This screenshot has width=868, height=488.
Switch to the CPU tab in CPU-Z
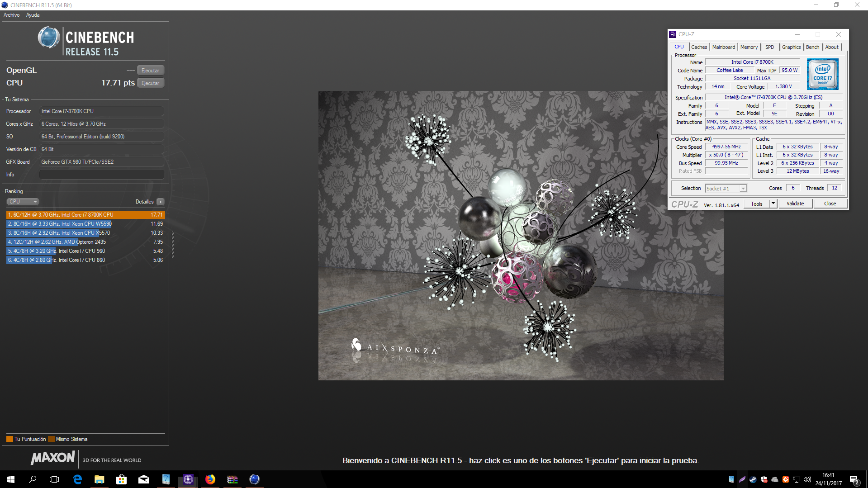point(679,47)
